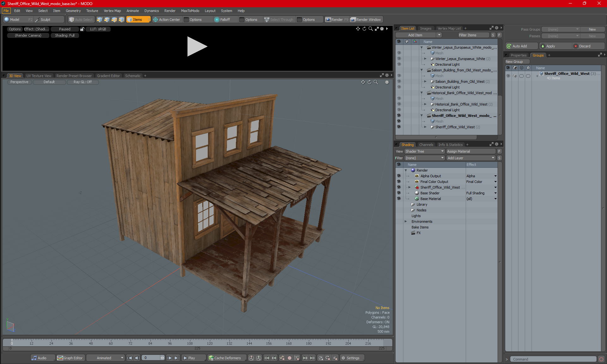607x364 pixels.
Task: Open the Add Layer dropdown
Action: 471,158
